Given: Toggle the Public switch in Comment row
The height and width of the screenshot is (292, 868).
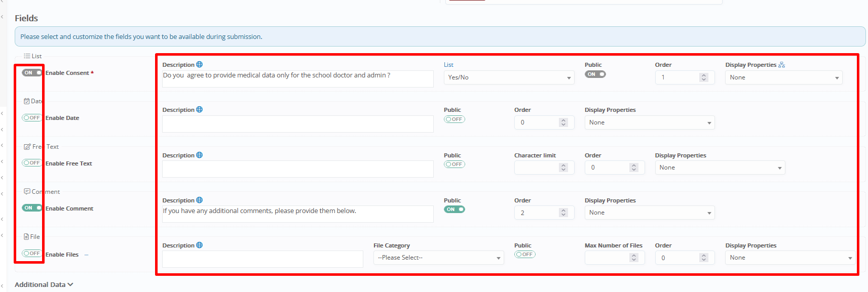Looking at the screenshot, I should coord(455,210).
